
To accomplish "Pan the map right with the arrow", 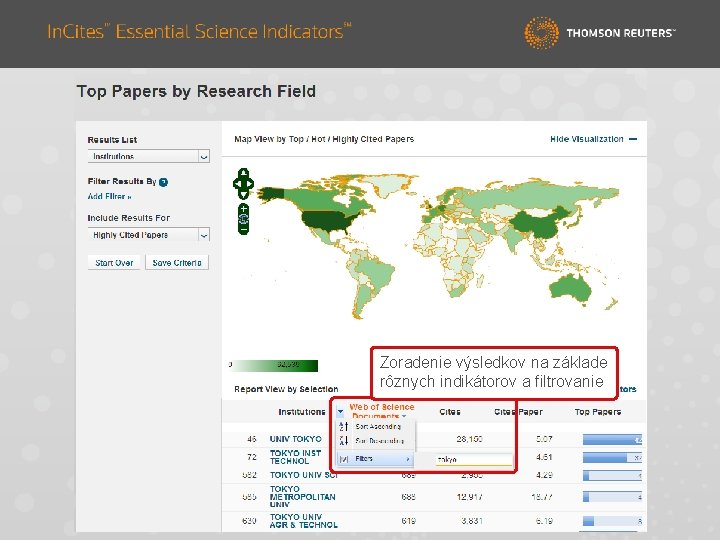I will coord(250,184).
